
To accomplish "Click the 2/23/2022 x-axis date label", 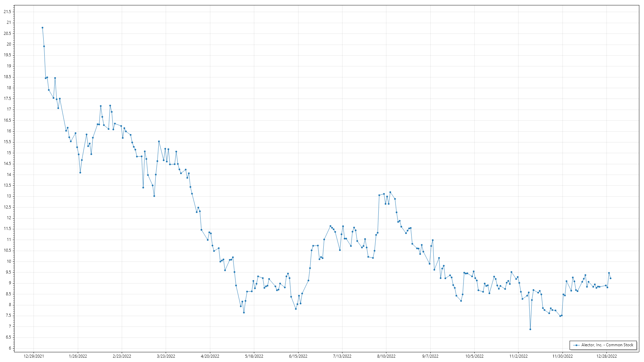I will click(122, 356).
